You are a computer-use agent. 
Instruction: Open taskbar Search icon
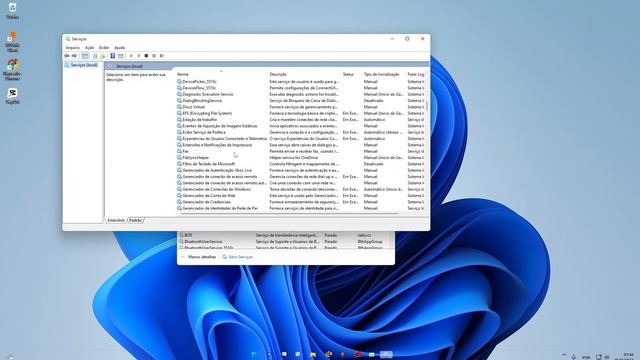click(x=269, y=354)
